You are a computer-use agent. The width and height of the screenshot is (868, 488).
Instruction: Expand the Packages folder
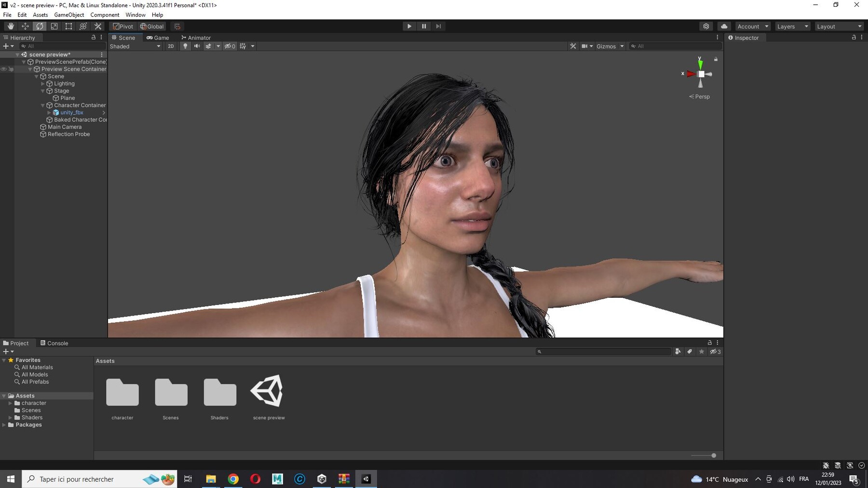point(4,425)
